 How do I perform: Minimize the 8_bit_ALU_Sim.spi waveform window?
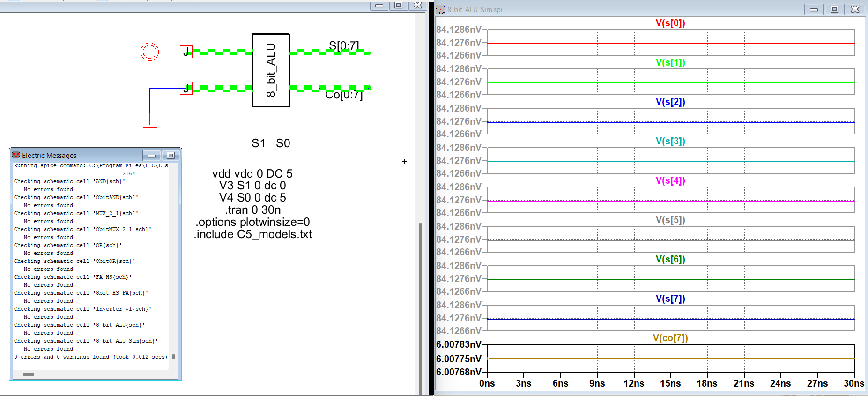pyautogui.click(x=814, y=9)
